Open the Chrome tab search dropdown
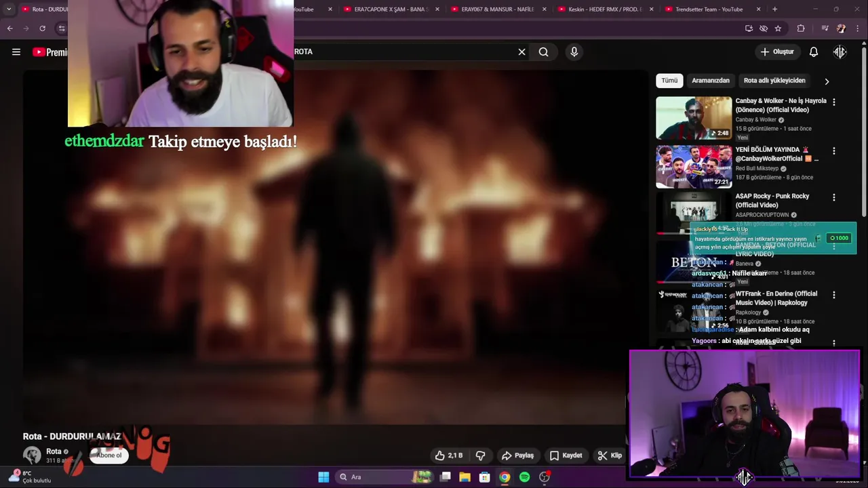868x488 pixels. coord(9,9)
